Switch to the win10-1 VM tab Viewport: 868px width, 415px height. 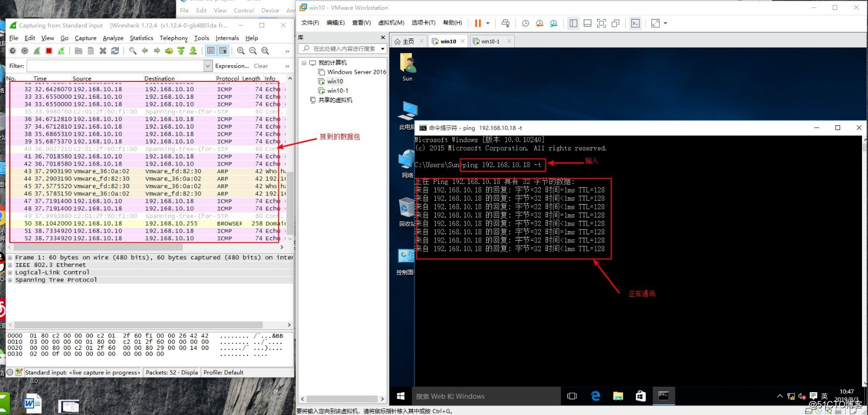point(490,41)
